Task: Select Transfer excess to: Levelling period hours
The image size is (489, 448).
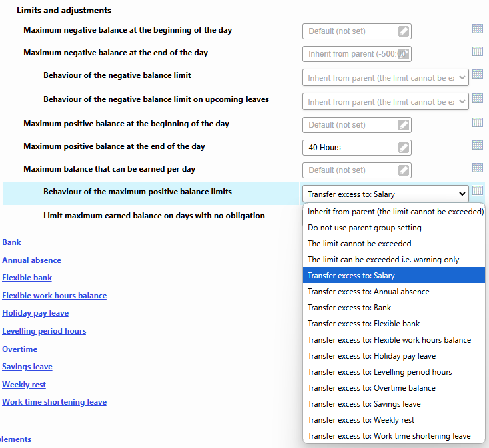Action: tap(394, 372)
